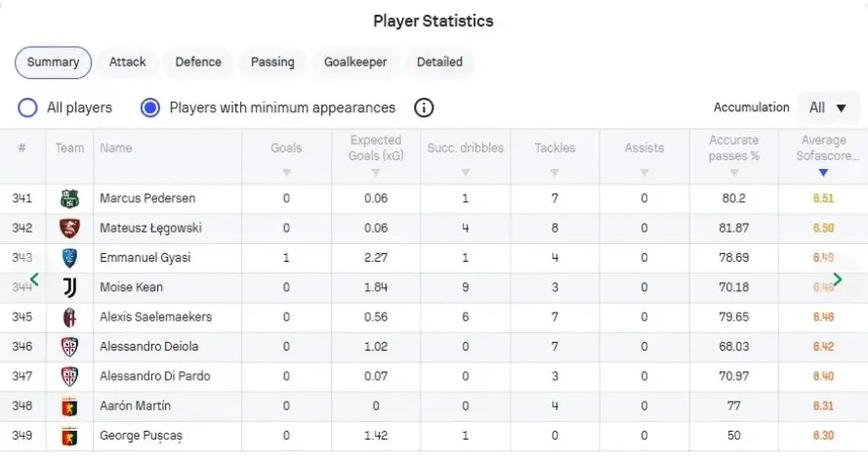Click the Sassuolo crest next to Marcus Pedersen
This screenshot has width=868, height=463.
pos(69,198)
